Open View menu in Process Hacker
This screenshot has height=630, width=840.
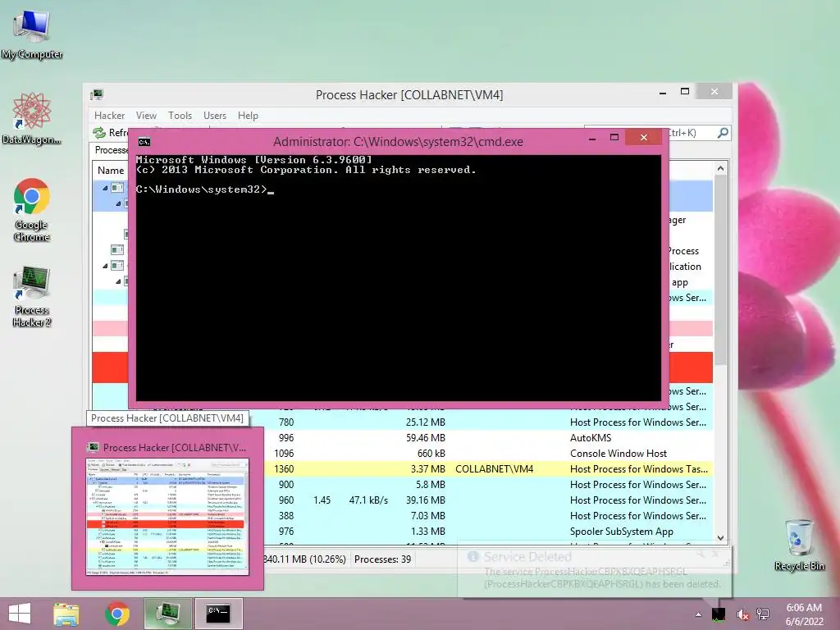coord(146,116)
